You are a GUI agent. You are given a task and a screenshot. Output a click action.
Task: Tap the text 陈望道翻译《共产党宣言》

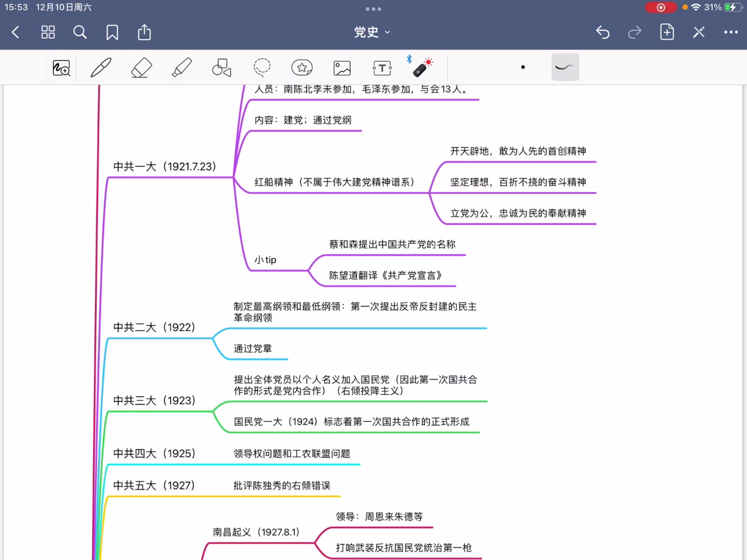coord(386,275)
